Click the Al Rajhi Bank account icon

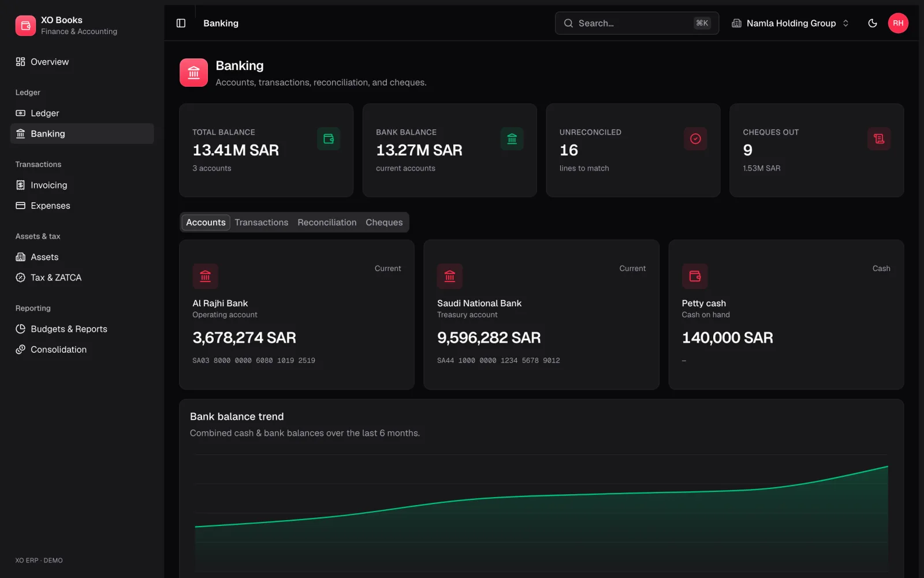coord(205,276)
